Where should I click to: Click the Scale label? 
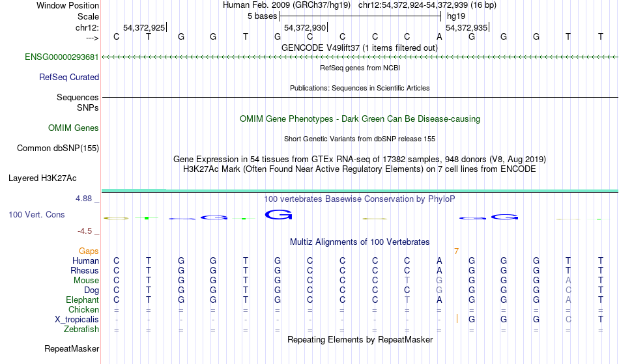pos(88,16)
